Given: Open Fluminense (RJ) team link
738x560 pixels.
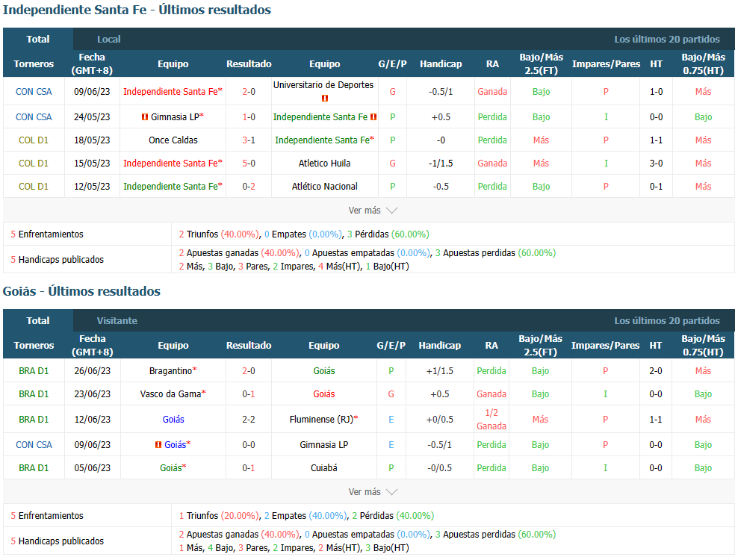Looking at the screenshot, I should click(321, 420).
